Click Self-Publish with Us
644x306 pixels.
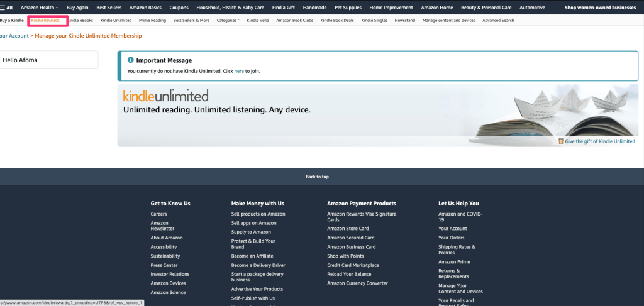pyautogui.click(x=253, y=298)
